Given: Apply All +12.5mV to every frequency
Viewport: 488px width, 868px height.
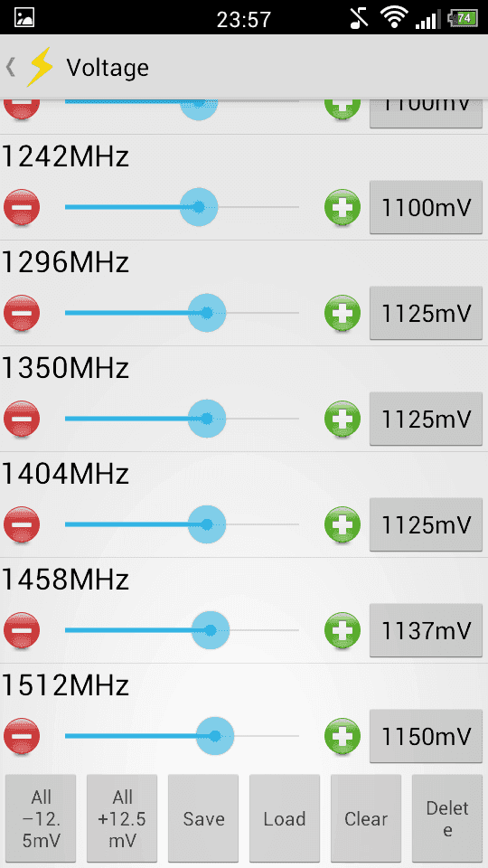Looking at the screenshot, I should click(122, 818).
